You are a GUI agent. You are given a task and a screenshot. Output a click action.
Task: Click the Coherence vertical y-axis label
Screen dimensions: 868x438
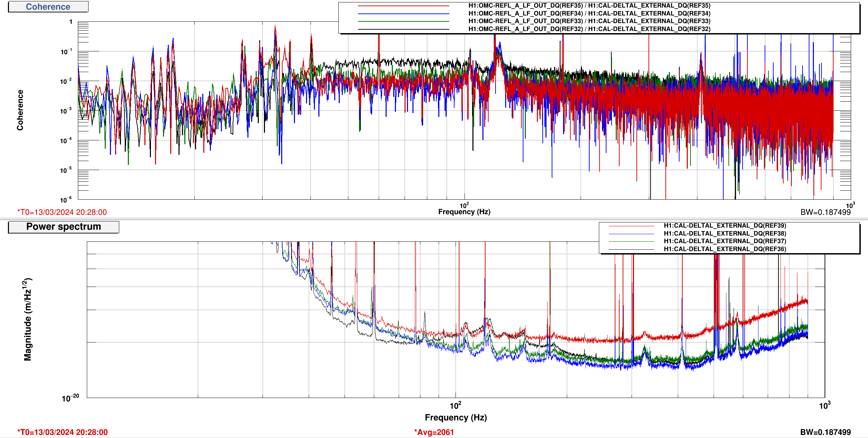click(x=20, y=110)
